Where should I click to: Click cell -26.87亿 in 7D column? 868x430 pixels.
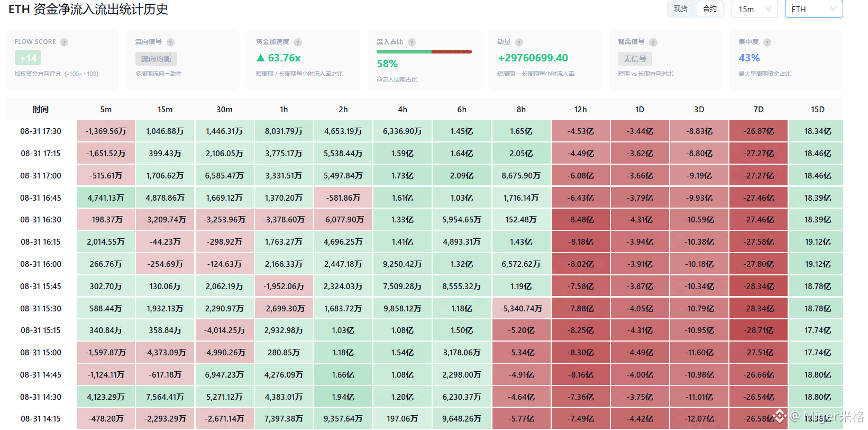pyautogui.click(x=759, y=131)
